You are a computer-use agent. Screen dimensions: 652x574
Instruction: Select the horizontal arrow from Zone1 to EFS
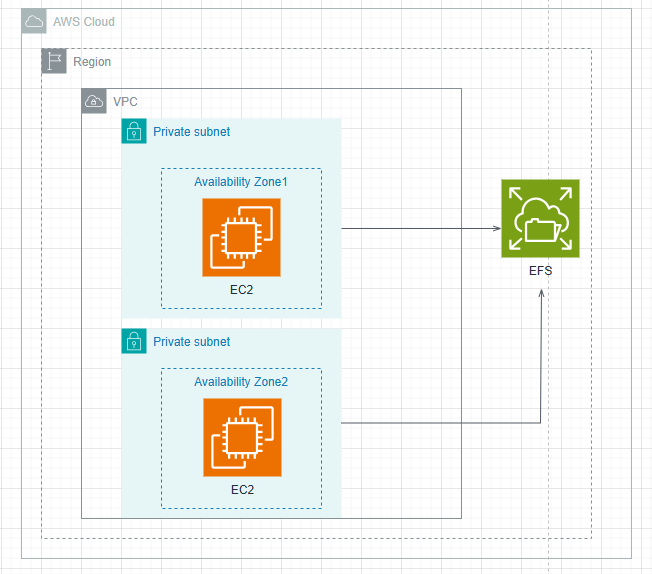[420, 228]
